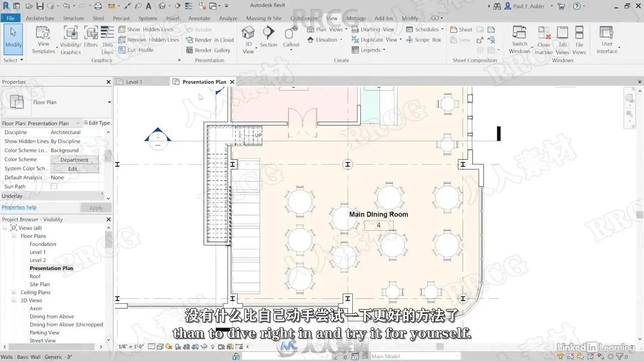Click the Open folder icon in quick access toolbar
Viewport: 644px width, 362px height.
click(x=28, y=6)
